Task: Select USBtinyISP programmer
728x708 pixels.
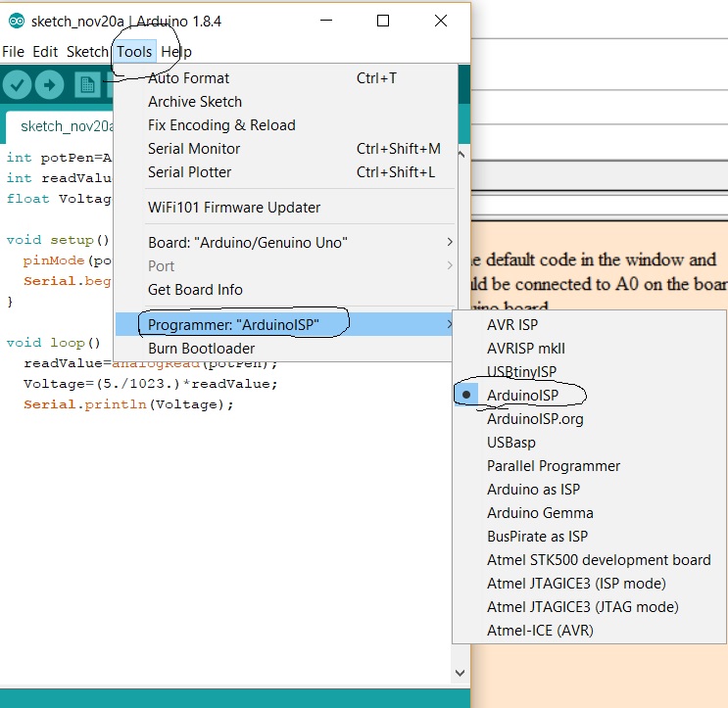Action: tap(589, 372)
